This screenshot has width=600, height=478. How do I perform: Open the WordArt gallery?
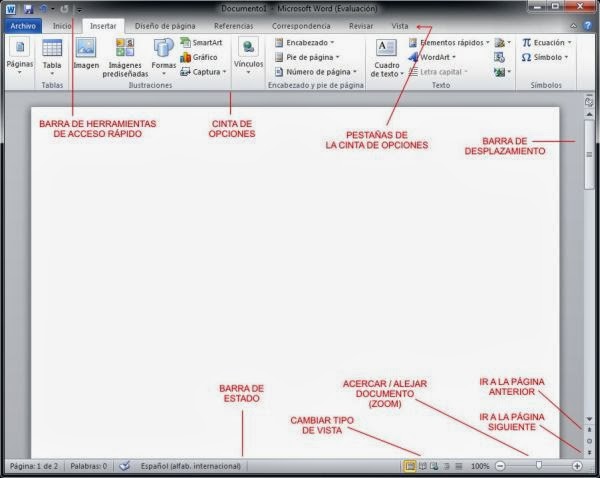coord(432,57)
